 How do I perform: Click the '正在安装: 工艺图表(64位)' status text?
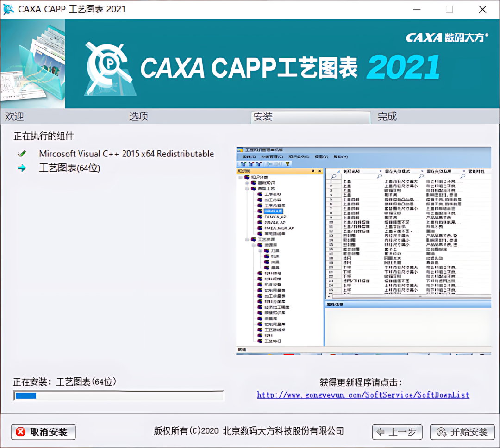point(65,382)
